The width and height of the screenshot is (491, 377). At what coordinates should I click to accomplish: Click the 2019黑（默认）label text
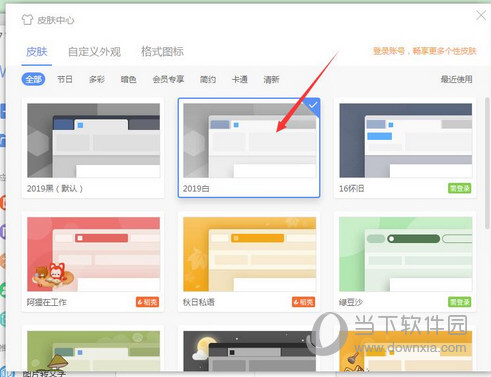click(55, 188)
